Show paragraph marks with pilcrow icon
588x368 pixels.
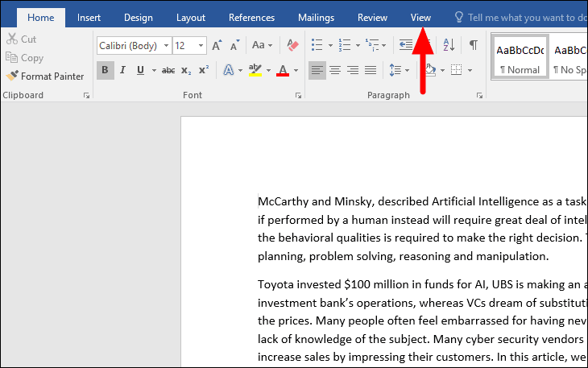tap(474, 46)
